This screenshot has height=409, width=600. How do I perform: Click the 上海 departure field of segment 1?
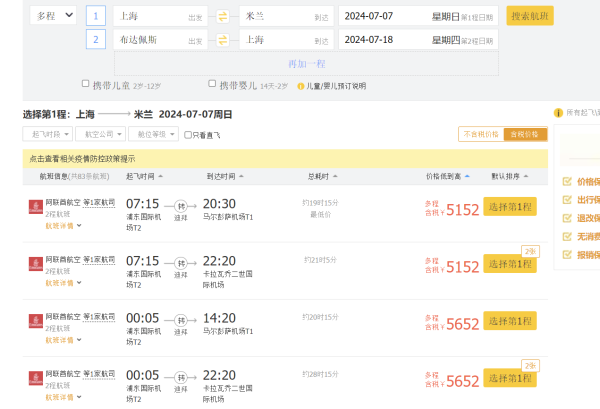(x=160, y=16)
